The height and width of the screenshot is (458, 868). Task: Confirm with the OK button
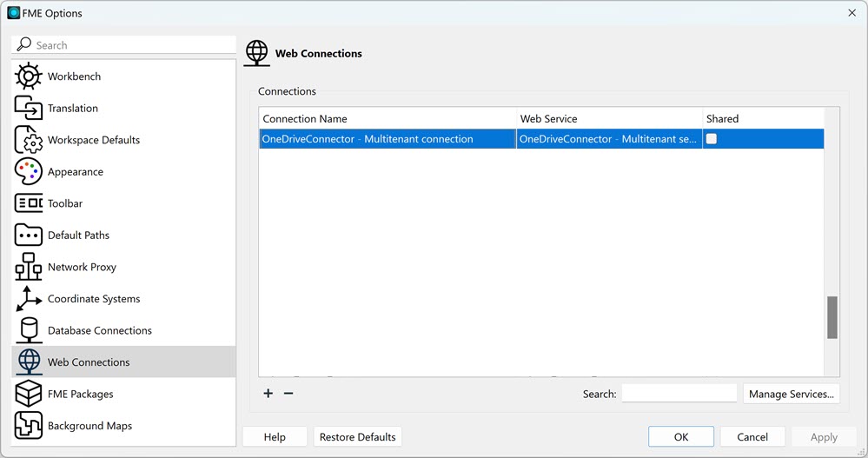(681, 436)
